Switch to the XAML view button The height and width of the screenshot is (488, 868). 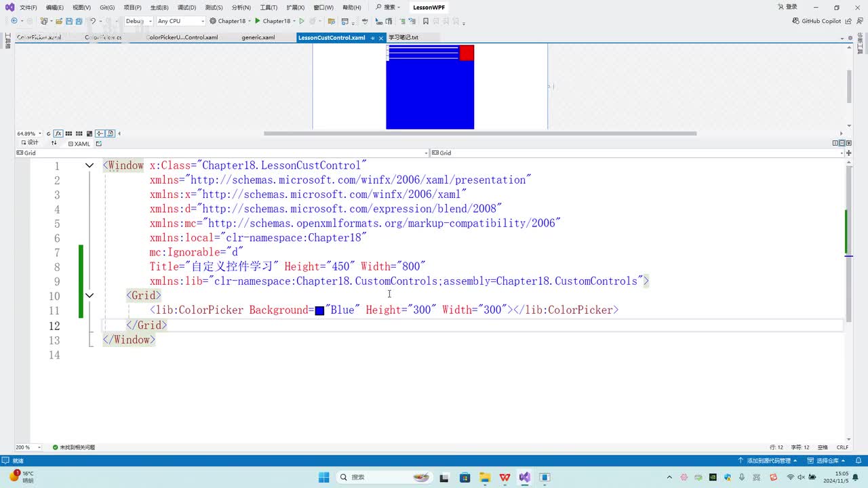tap(79, 144)
